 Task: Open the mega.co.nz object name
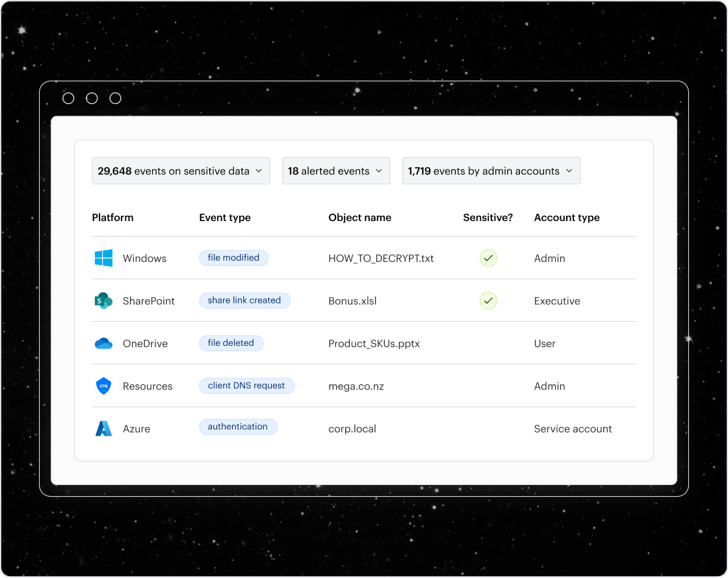[356, 386]
